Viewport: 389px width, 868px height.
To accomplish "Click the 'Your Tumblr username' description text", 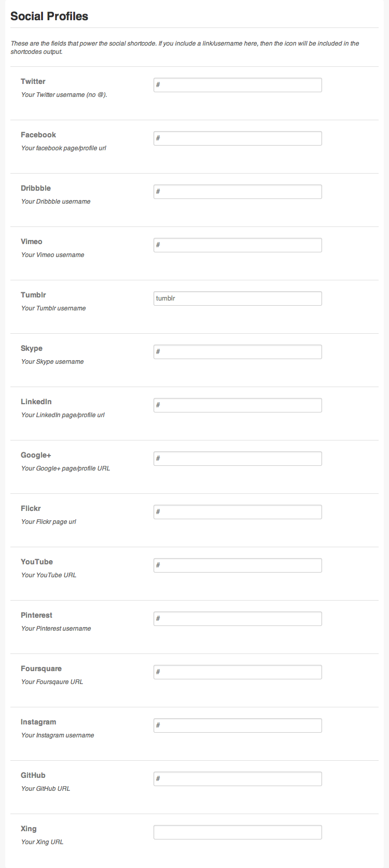I will coord(53,308).
